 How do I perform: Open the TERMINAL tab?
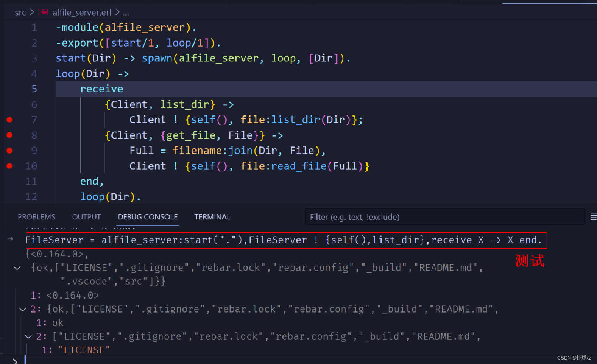(212, 217)
